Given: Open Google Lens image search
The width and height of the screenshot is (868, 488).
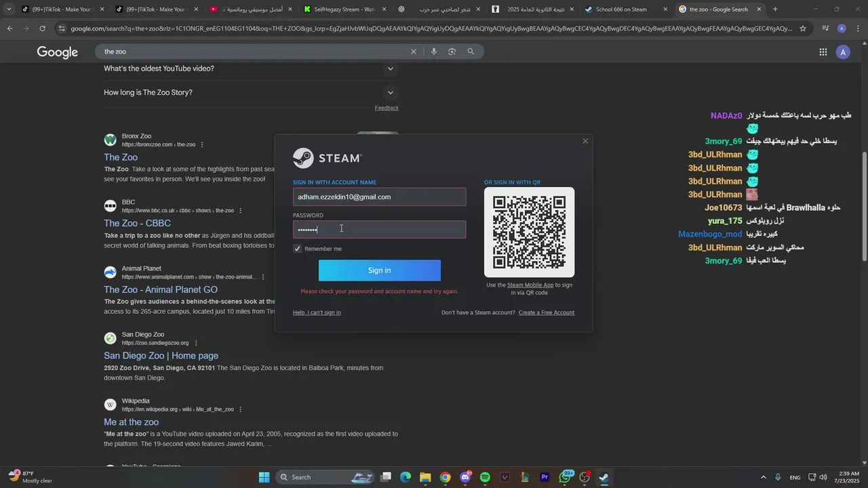Looking at the screenshot, I should 452,52.
